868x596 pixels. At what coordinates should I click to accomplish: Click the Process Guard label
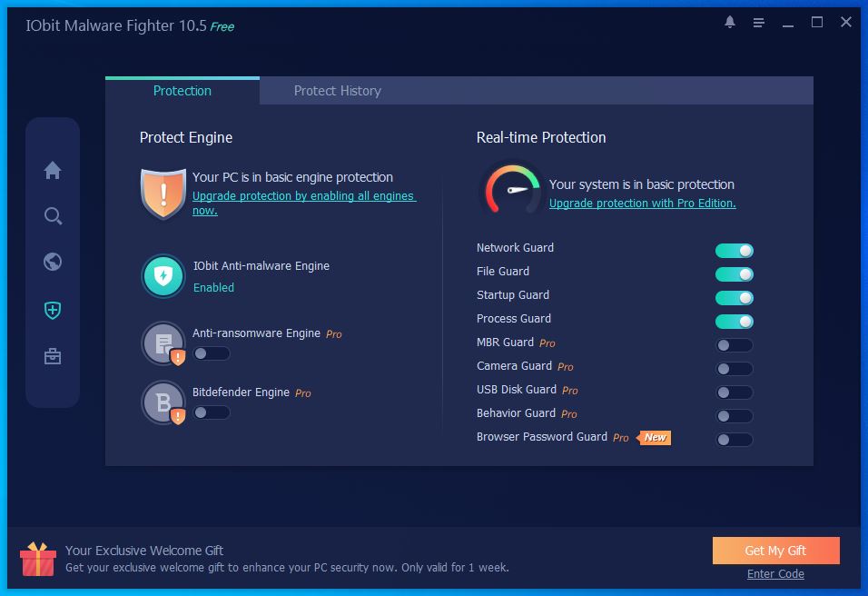tap(514, 319)
